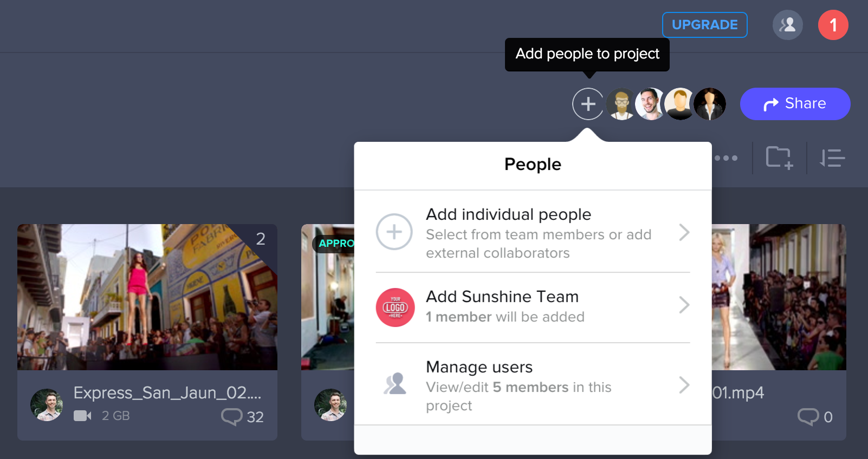Viewport: 868px width, 459px height.
Task: Click the 01.mp4 file name
Action: point(738,392)
